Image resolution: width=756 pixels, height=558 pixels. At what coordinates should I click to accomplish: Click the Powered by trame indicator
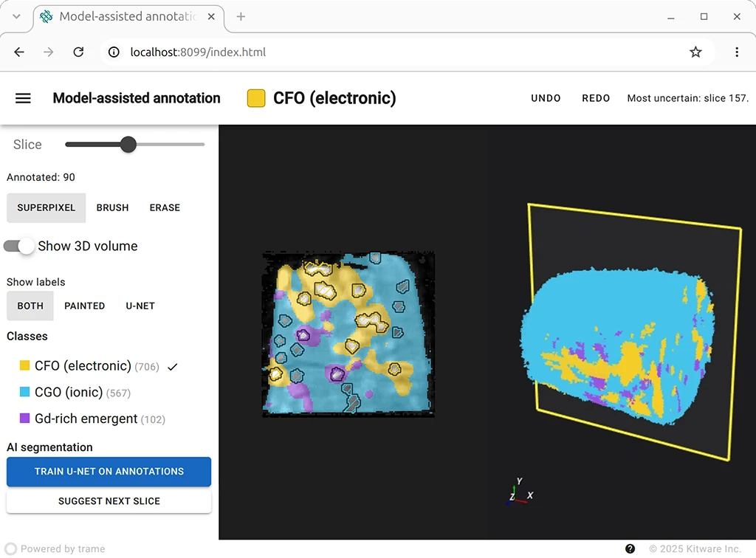tap(55, 549)
